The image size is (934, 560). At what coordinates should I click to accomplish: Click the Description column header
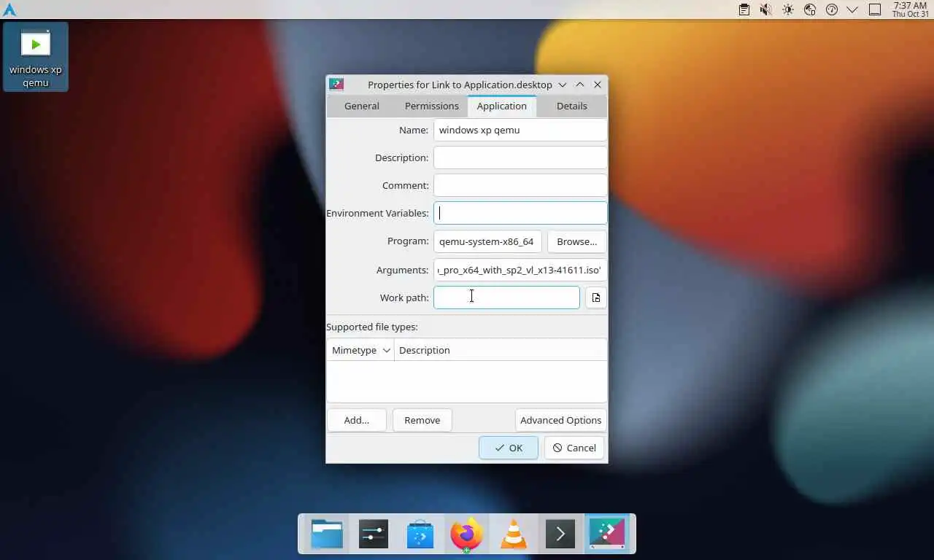pos(501,350)
